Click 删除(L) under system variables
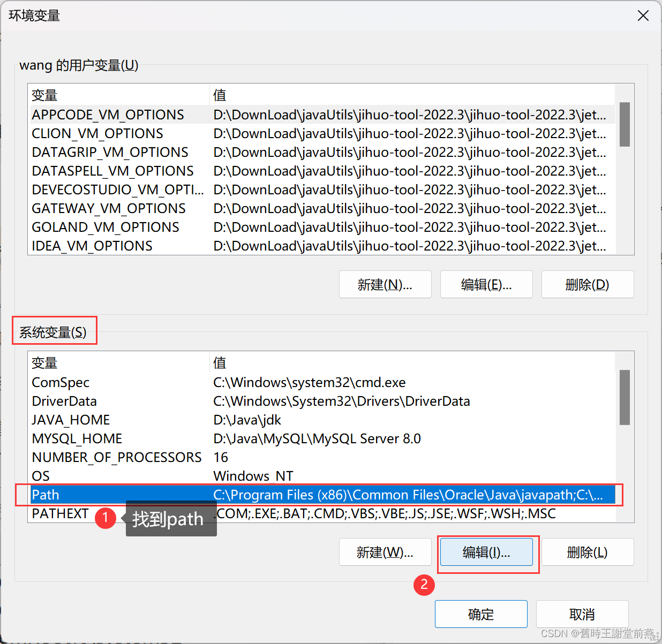This screenshot has height=644, width=662. [588, 552]
